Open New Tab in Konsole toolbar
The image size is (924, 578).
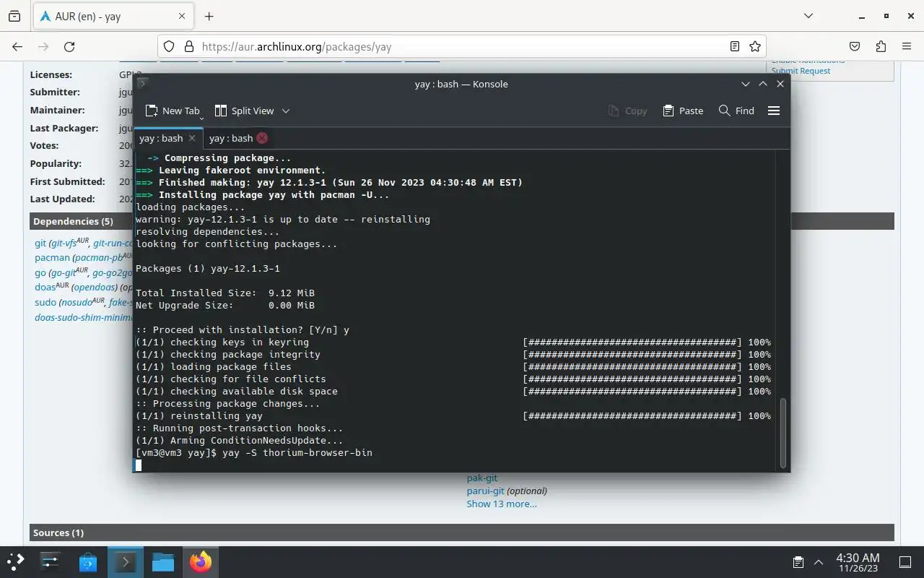pyautogui.click(x=172, y=111)
